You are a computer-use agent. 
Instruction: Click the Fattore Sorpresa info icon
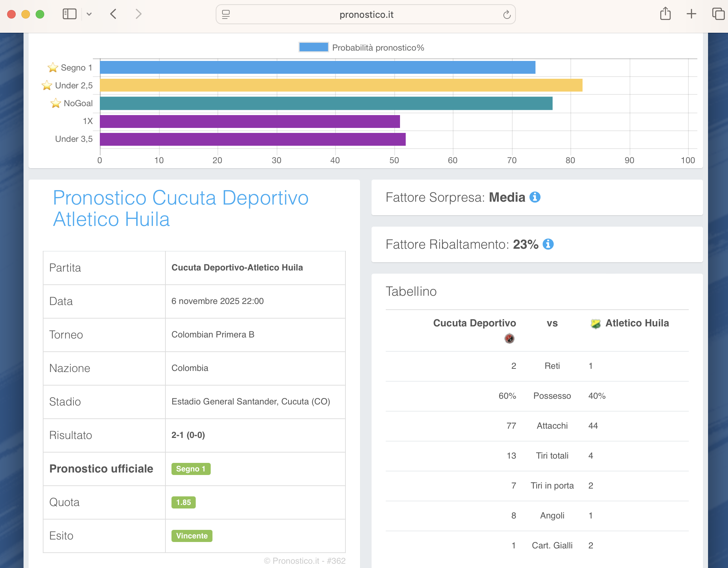pos(535,197)
